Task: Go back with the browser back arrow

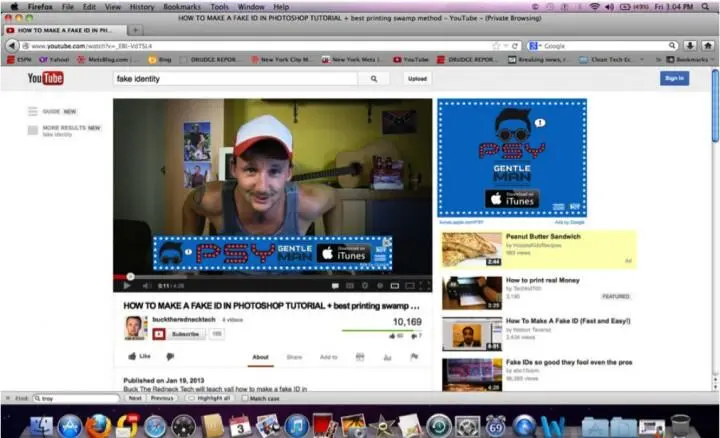Action: pos(12,45)
